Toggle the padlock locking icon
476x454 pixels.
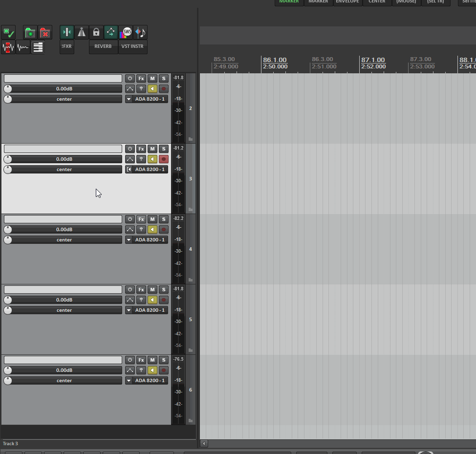[x=96, y=32]
